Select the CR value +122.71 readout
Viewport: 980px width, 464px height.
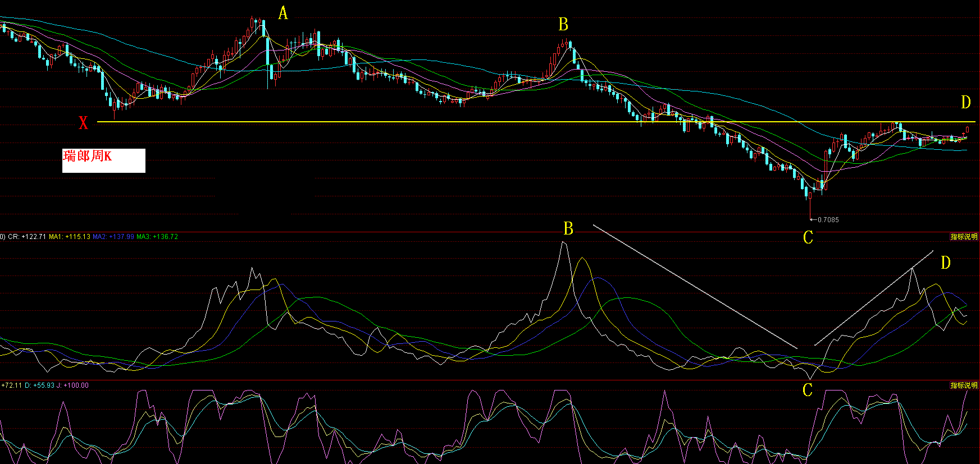point(27,237)
